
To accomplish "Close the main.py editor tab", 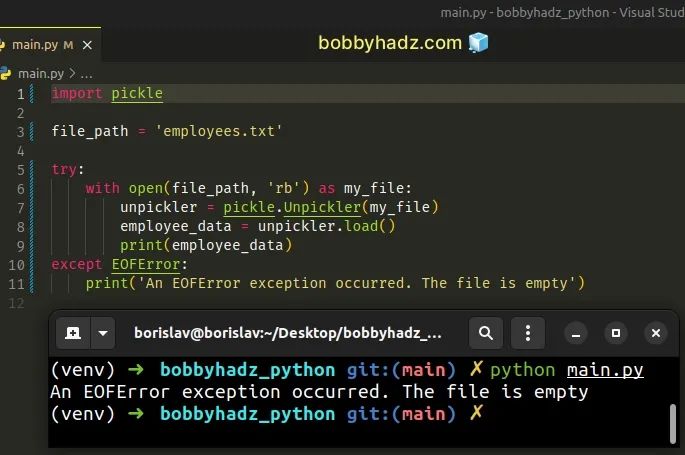I will 87,45.
